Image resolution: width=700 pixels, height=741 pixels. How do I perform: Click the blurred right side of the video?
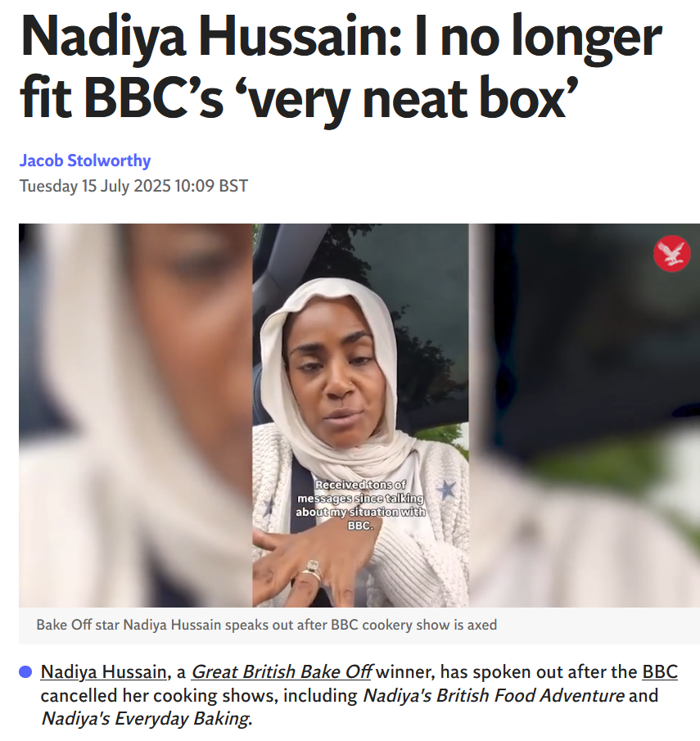click(585, 415)
